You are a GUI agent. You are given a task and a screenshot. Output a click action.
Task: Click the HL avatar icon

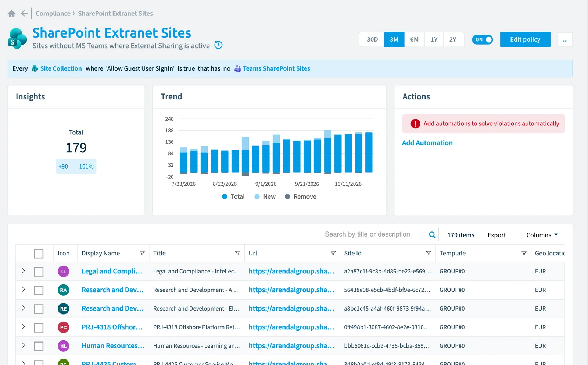(64, 346)
